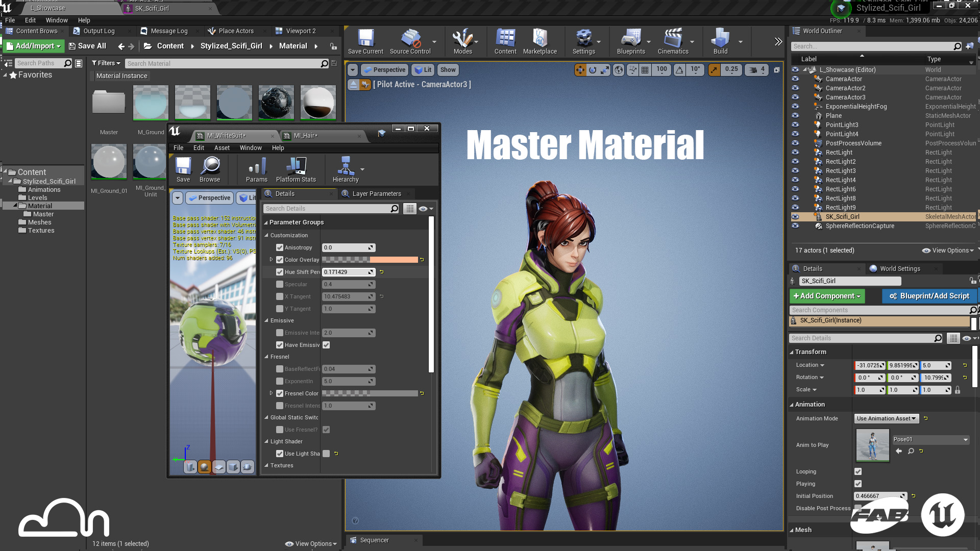Viewport: 980px width, 551px height.
Task: Open View Options in World Outliner
Action: pyautogui.click(x=948, y=251)
